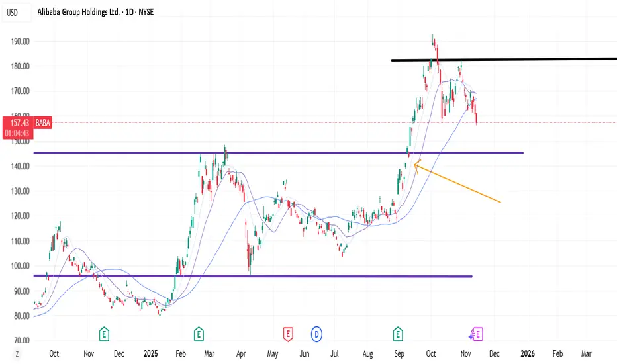Click the 190.00 price axis label
Image resolution: width=617 pixels, height=364 pixels.
tap(21, 41)
